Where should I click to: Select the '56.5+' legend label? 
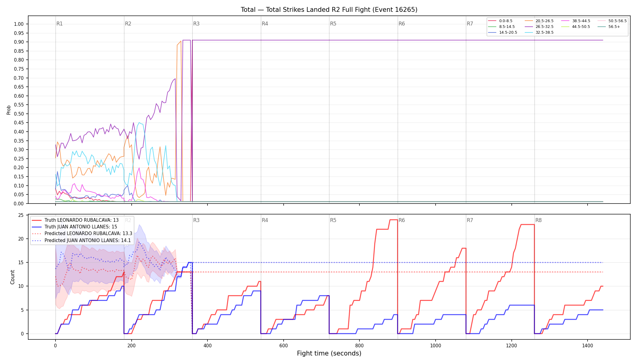point(614,27)
